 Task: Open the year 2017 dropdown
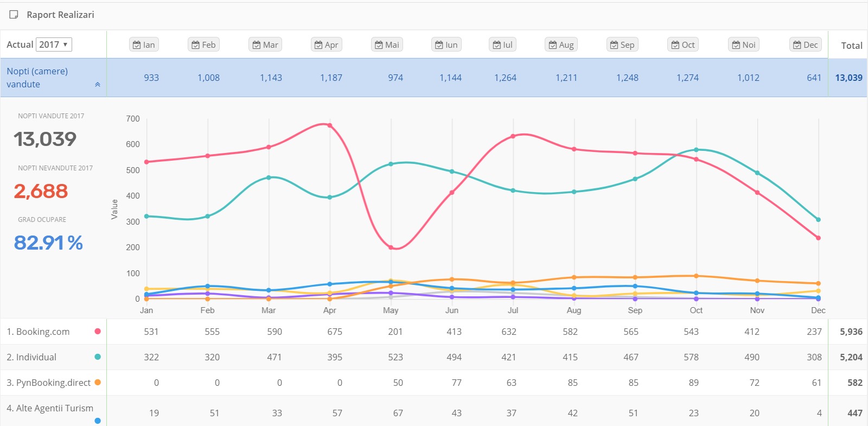pyautogui.click(x=54, y=44)
